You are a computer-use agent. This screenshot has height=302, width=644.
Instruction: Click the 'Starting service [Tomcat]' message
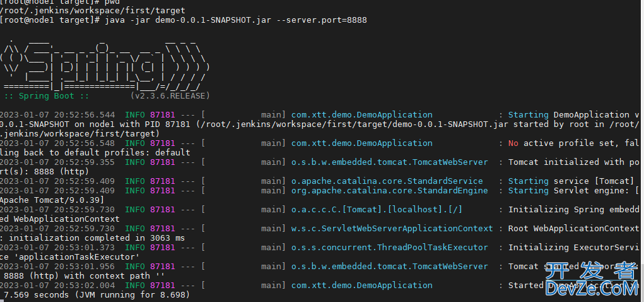(571, 181)
